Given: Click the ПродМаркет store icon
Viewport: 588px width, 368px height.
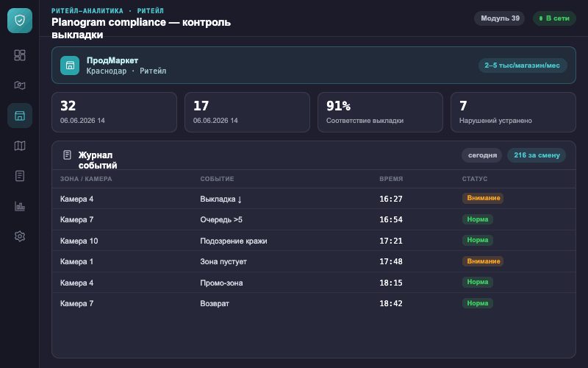Looking at the screenshot, I should [x=70, y=66].
